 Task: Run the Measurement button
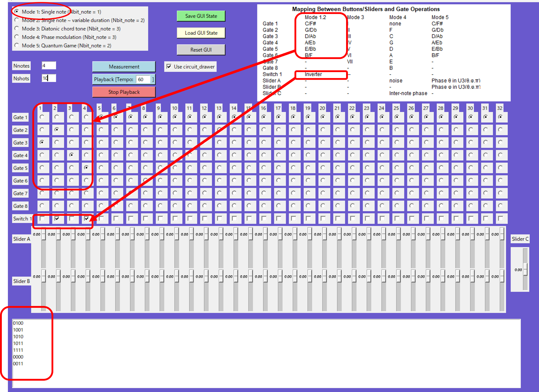[124, 67]
